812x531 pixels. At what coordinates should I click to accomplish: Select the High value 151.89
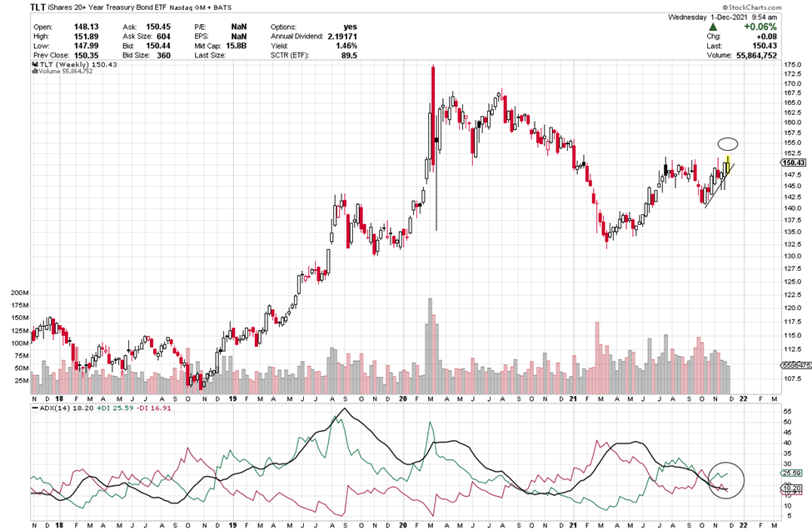click(86, 37)
